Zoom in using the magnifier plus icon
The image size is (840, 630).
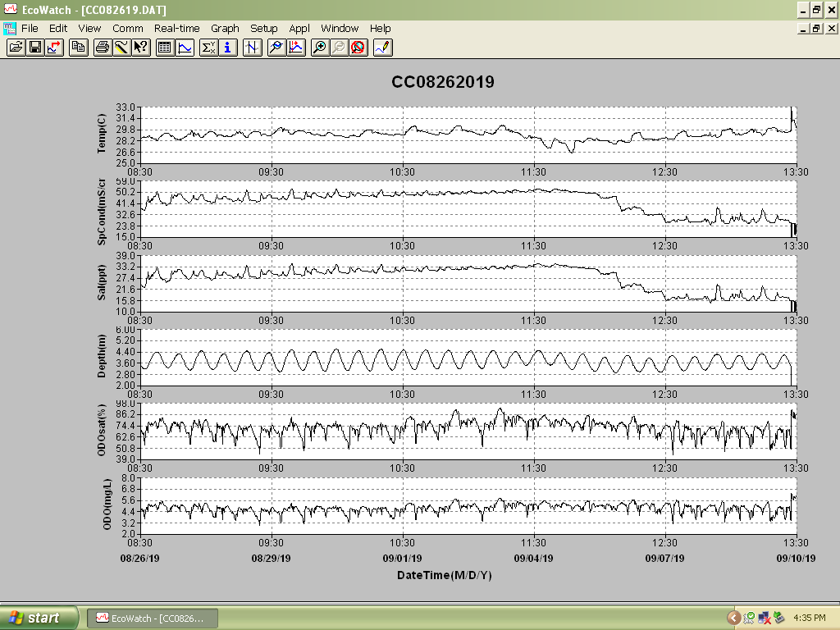(x=319, y=48)
